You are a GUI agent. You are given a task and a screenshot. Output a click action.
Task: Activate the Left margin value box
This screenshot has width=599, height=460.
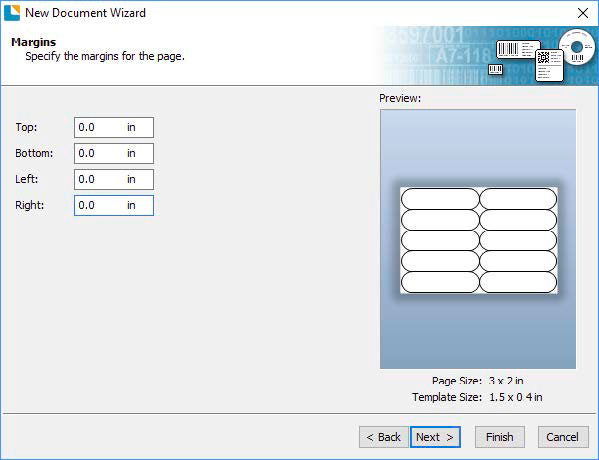click(114, 179)
